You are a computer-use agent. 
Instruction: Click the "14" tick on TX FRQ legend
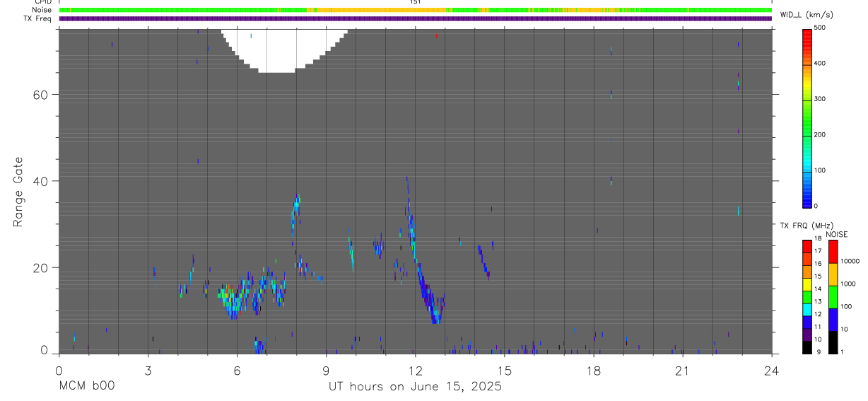point(819,289)
